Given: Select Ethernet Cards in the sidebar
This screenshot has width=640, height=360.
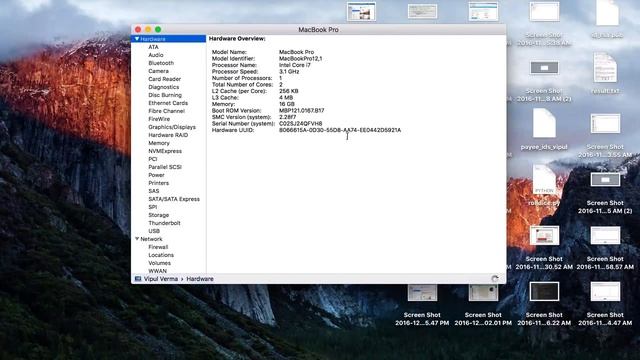Looking at the screenshot, I should (x=168, y=103).
